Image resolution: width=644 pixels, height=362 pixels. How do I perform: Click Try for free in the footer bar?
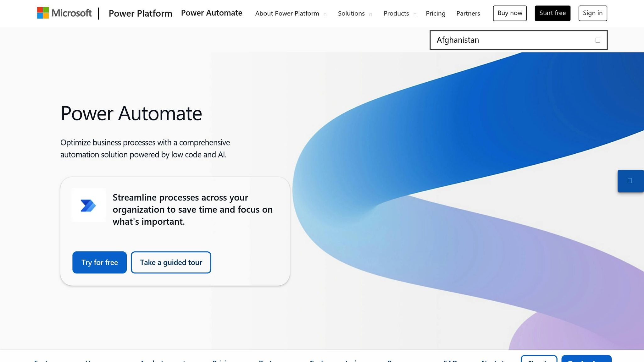coord(586,360)
